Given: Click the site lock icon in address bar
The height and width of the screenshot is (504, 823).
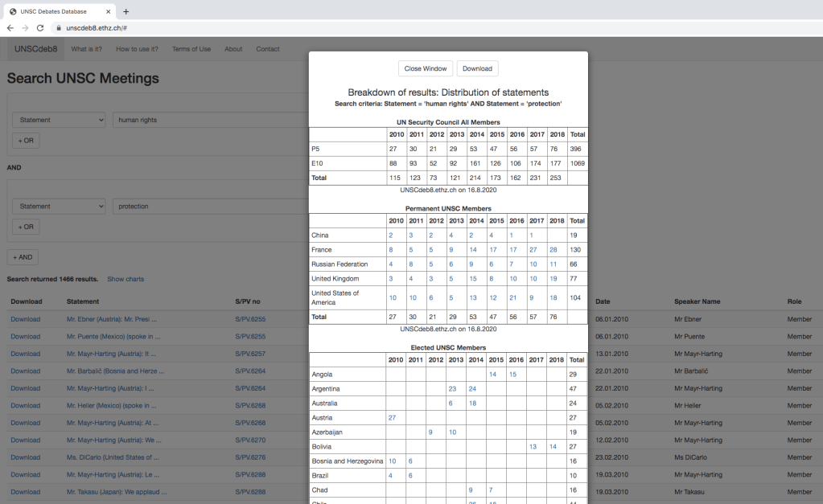Looking at the screenshot, I should click(x=58, y=27).
